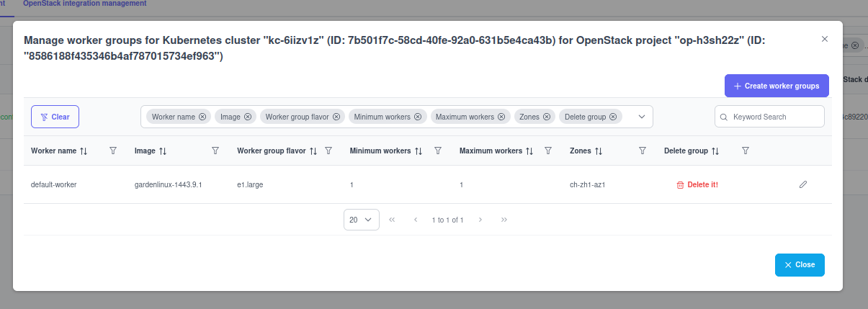
Task: Click Create worker groups button
Action: [x=777, y=86]
